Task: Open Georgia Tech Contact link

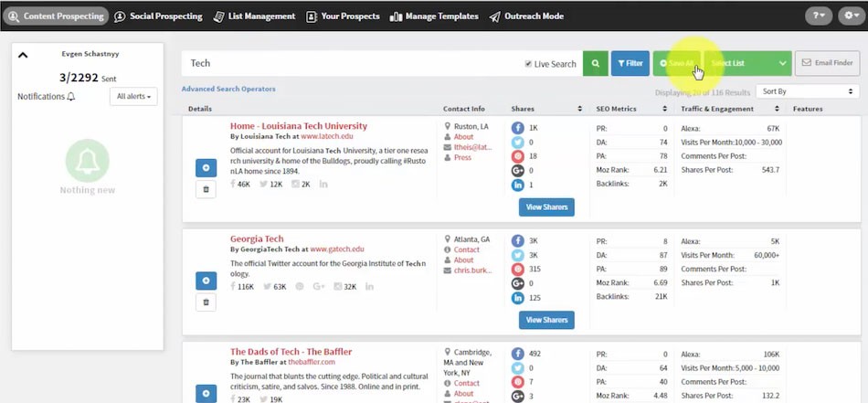Action: pos(467,249)
